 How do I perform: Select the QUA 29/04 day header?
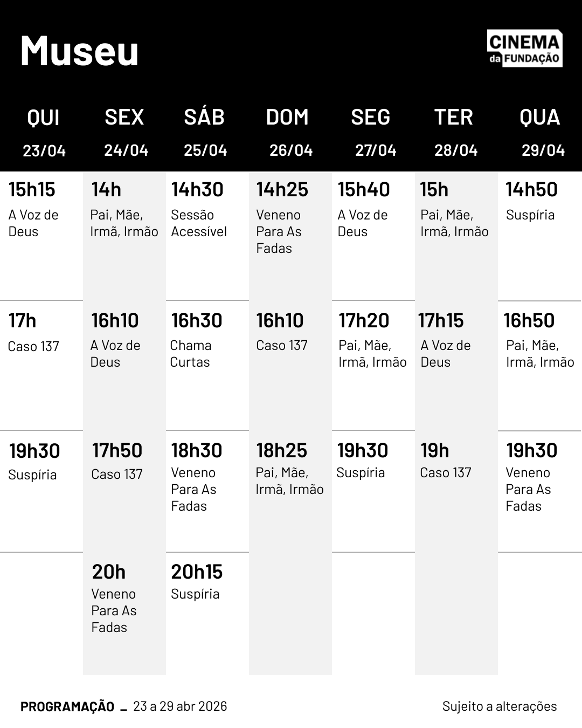tap(541, 132)
